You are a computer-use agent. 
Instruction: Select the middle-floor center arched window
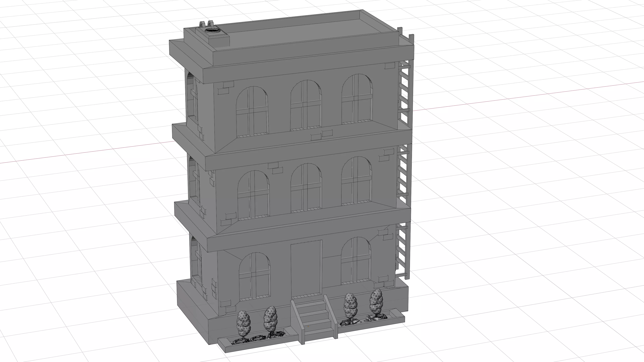(306, 188)
